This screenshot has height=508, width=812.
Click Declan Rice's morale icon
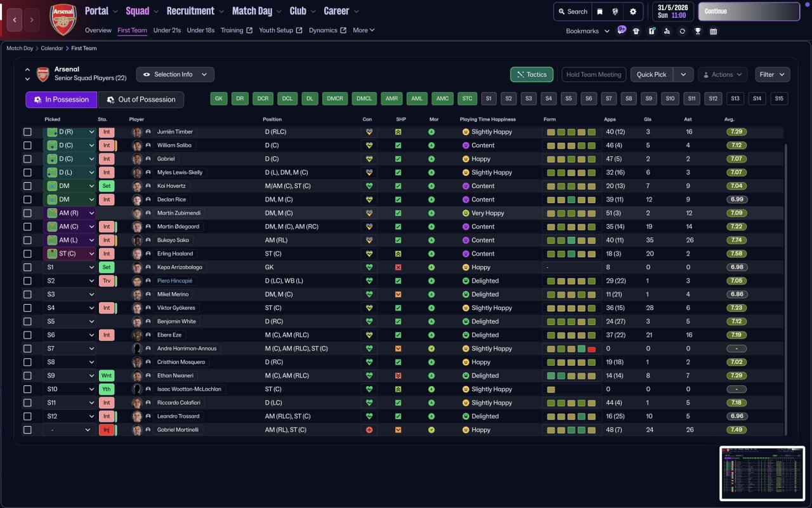(x=431, y=199)
